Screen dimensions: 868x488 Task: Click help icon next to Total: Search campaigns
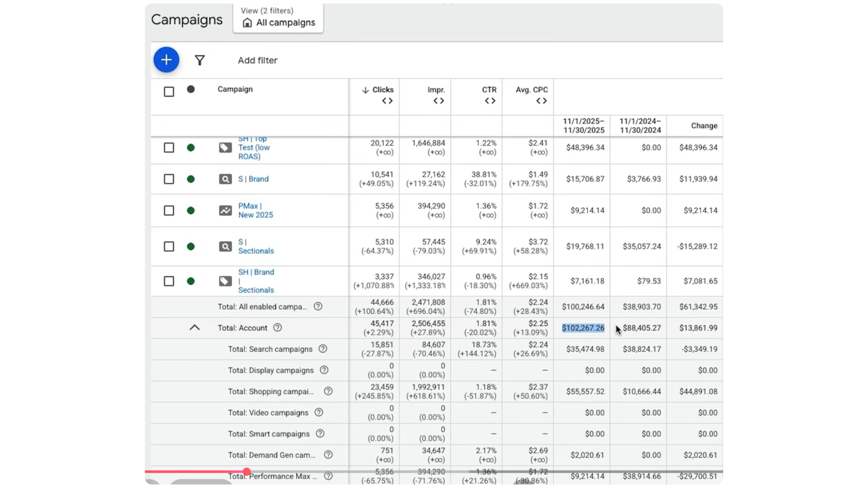click(323, 349)
